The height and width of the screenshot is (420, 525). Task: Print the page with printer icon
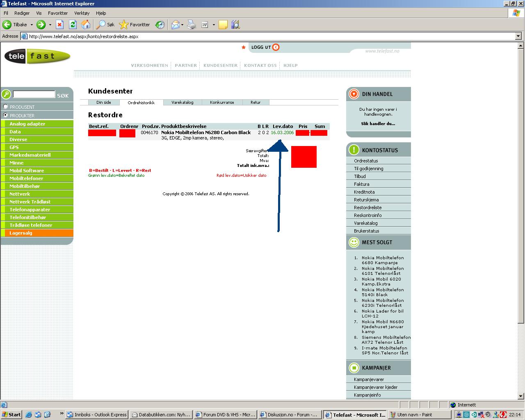[192, 25]
